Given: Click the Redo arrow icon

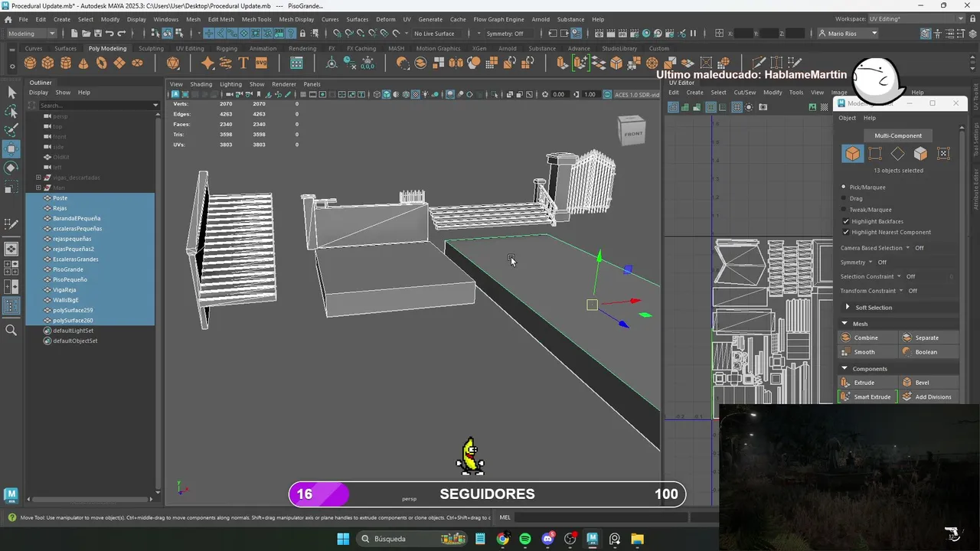Looking at the screenshot, I should pyautogui.click(x=121, y=34).
